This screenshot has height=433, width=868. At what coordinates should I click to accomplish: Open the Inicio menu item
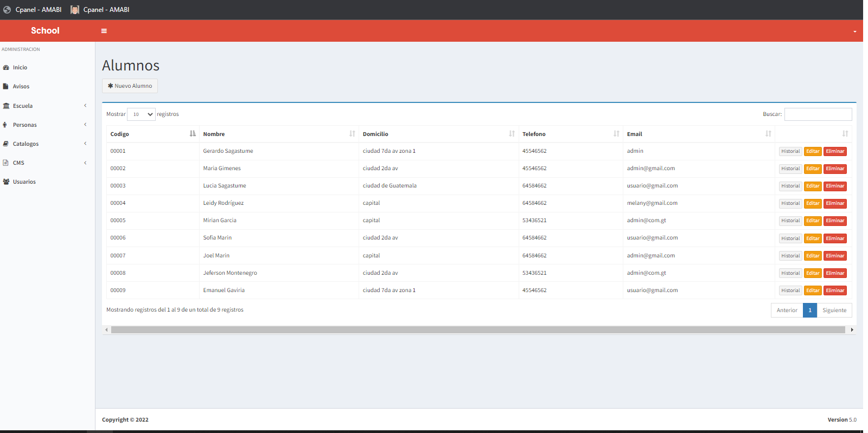47,68
